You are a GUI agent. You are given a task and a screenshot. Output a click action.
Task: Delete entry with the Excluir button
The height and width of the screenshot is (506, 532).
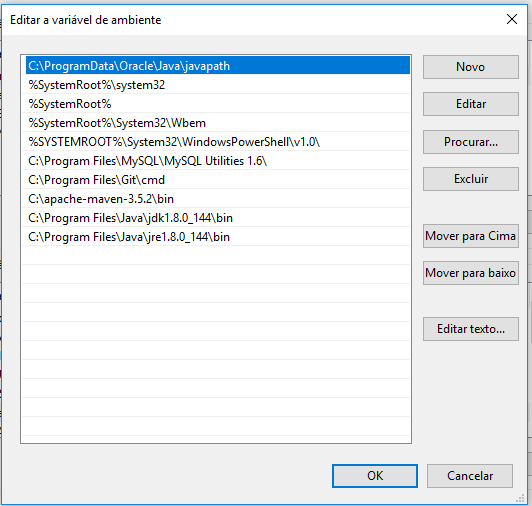(x=471, y=179)
